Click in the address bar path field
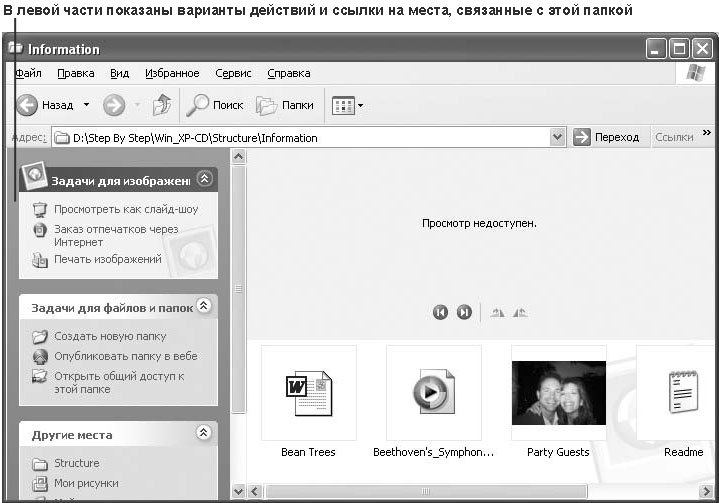719x503 pixels. tap(301, 138)
